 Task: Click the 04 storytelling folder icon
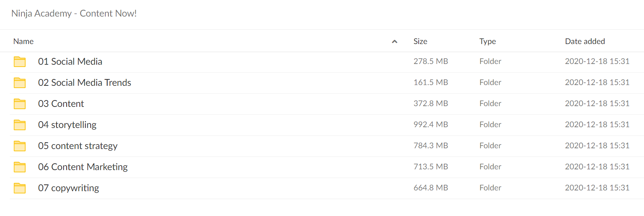click(20, 125)
